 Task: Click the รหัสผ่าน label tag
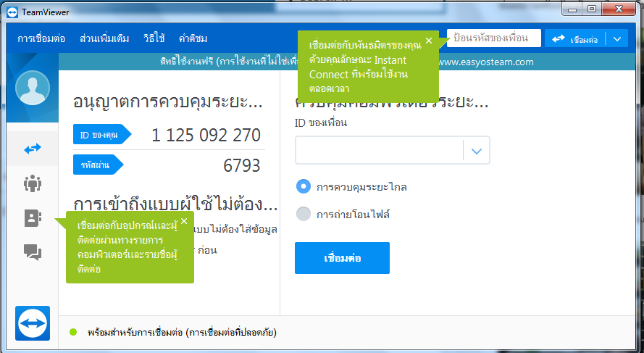98,165
